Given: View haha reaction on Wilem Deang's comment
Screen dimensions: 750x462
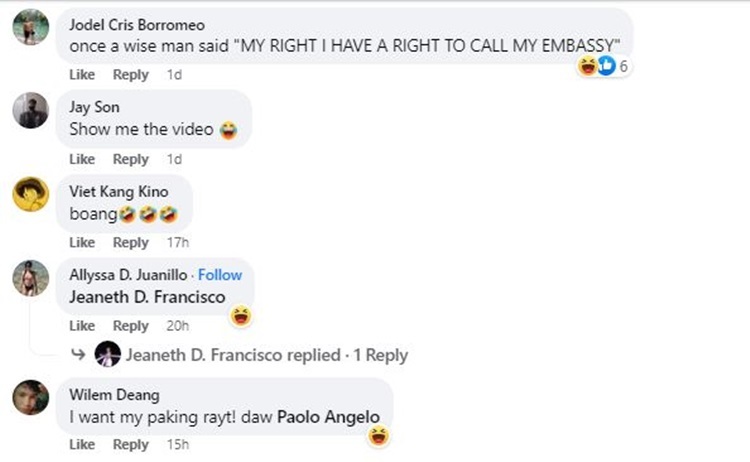Looking at the screenshot, I should pyautogui.click(x=379, y=436).
